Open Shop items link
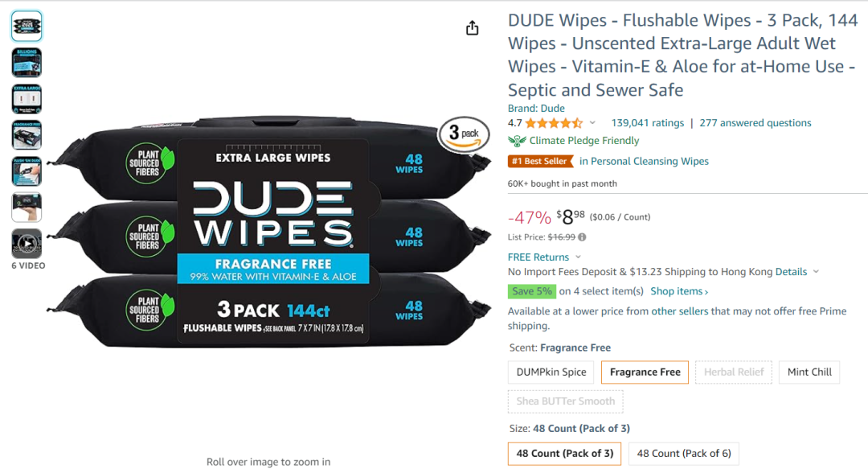 click(x=679, y=291)
